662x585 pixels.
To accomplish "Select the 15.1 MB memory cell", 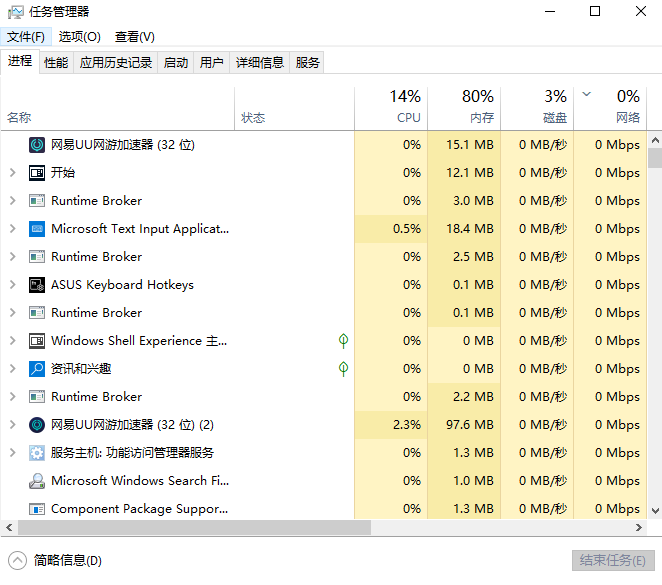I will [x=464, y=145].
